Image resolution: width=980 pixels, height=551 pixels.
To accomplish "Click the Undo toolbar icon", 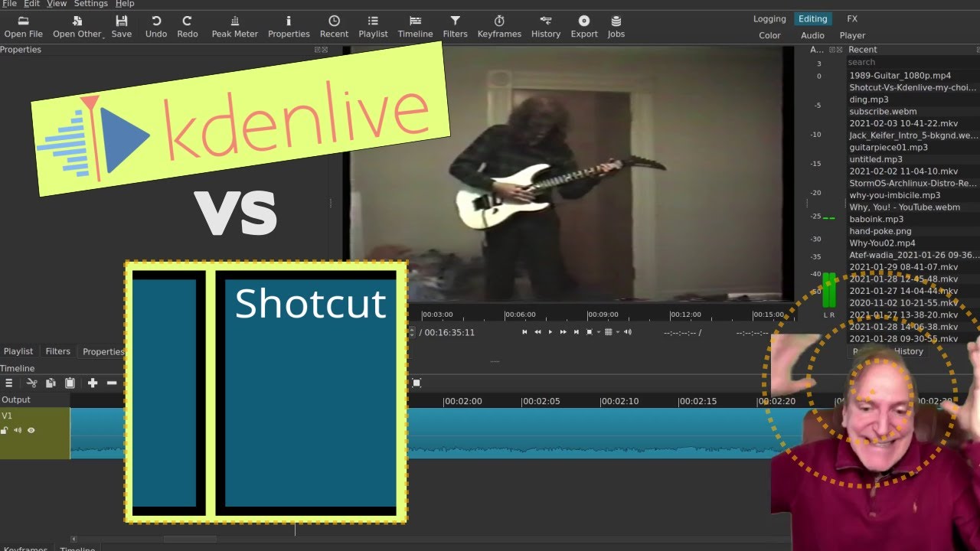I will click(156, 26).
